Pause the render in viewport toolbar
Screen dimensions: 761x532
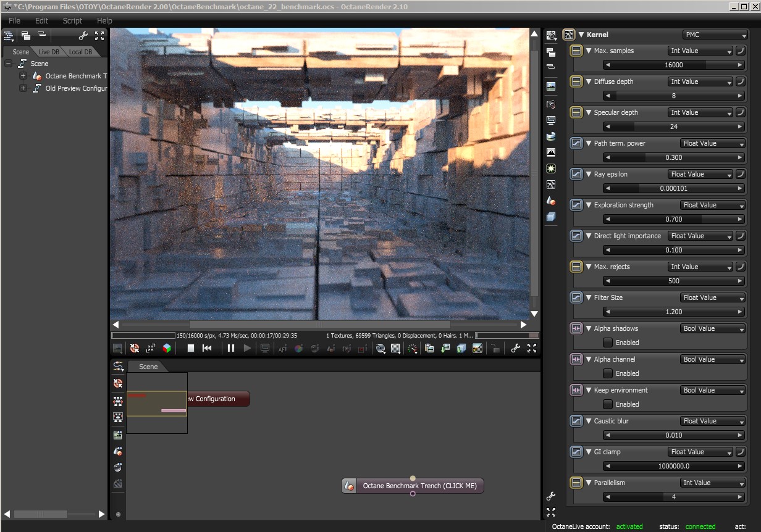231,348
